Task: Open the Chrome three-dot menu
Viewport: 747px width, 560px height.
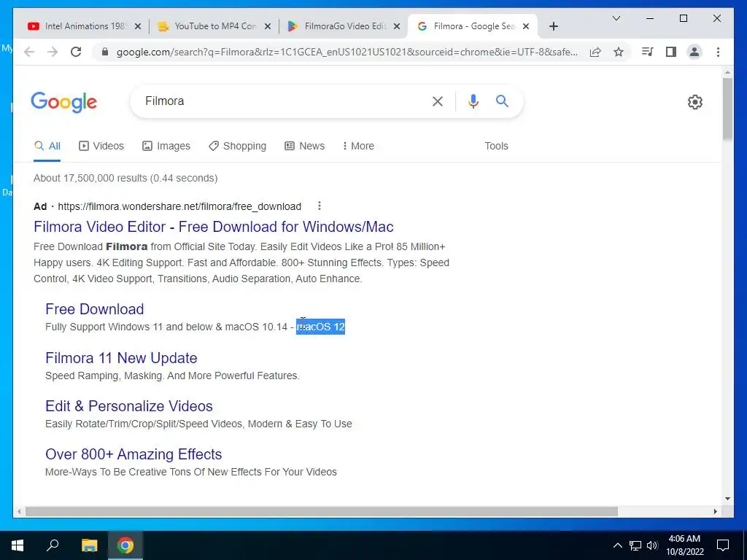Action: [x=718, y=52]
